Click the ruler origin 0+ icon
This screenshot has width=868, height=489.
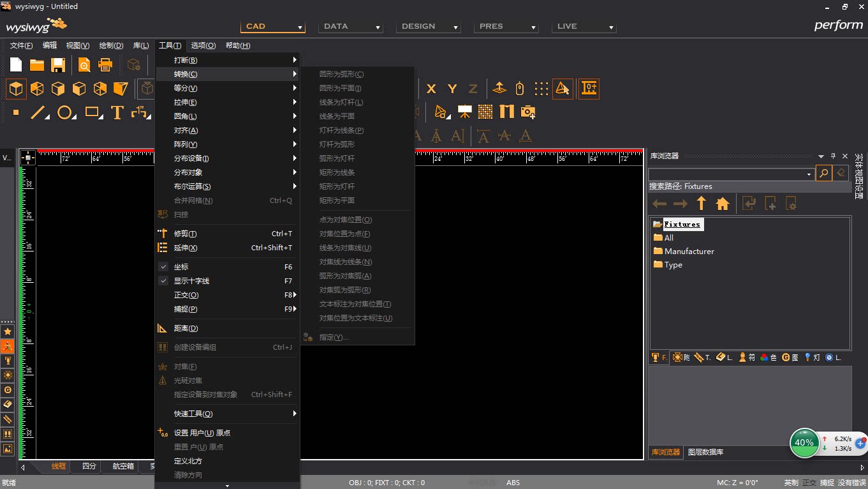(x=589, y=89)
